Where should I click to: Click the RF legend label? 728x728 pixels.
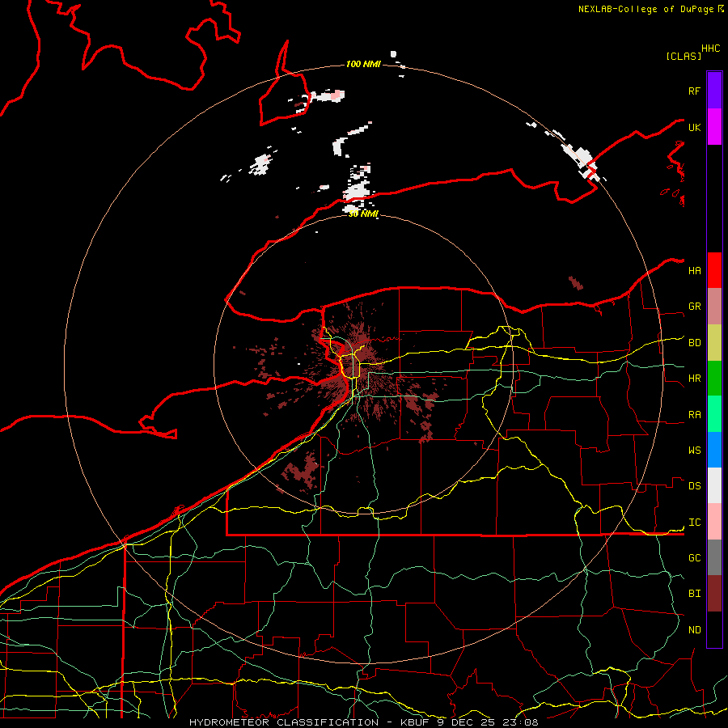694,91
